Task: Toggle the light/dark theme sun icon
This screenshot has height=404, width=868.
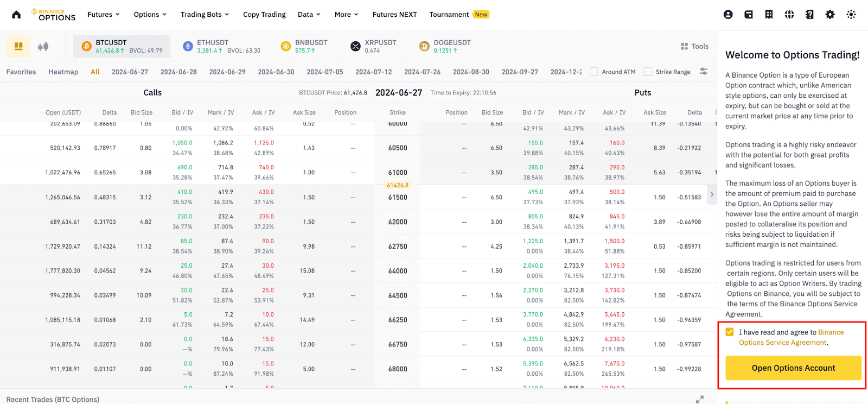Action: [x=851, y=15]
